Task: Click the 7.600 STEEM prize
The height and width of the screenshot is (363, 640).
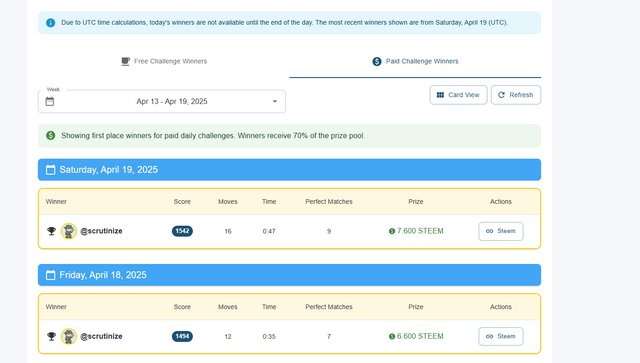Action: [416, 231]
